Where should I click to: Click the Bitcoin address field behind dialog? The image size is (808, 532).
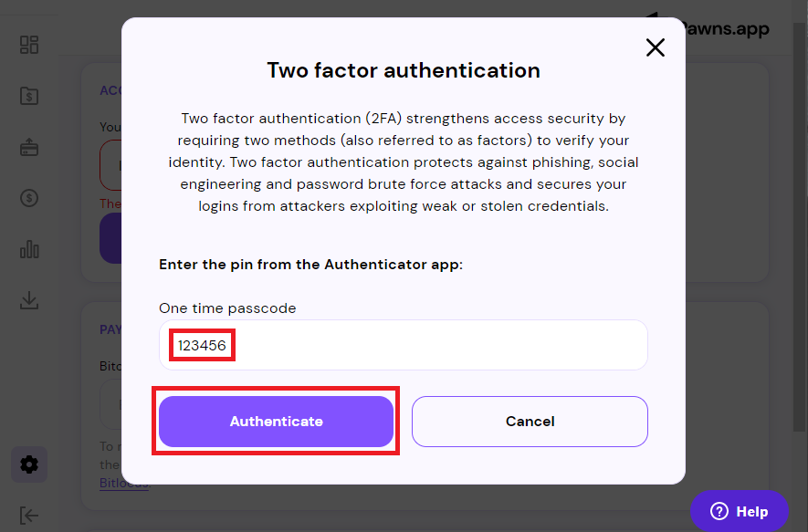pos(110,404)
